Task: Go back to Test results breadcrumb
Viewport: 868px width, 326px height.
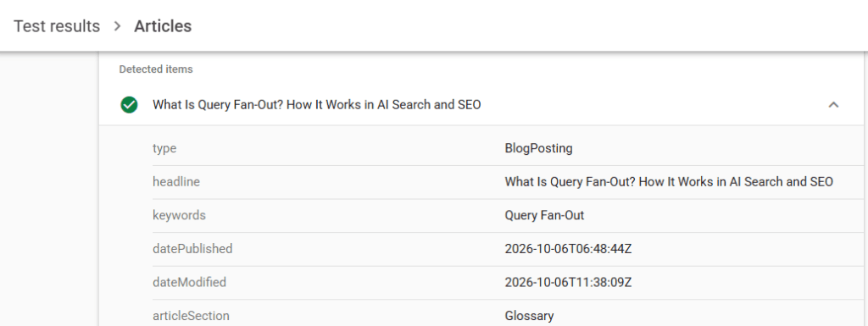Action: [x=57, y=26]
